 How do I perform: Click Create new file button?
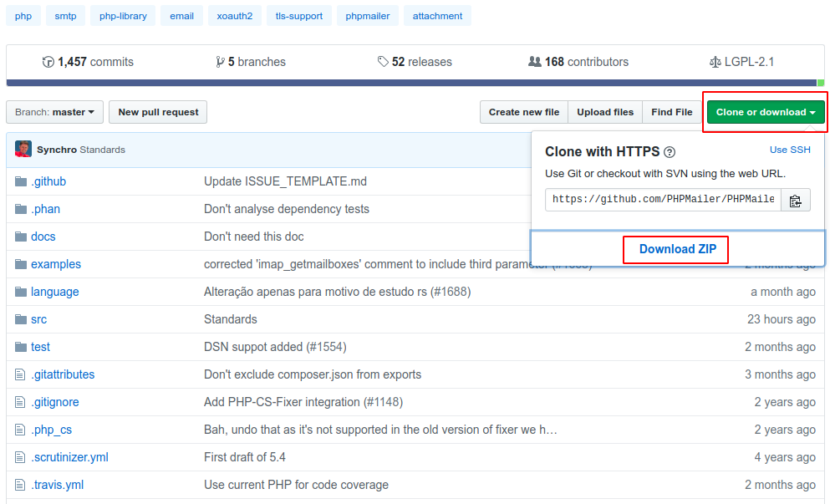coord(524,112)
